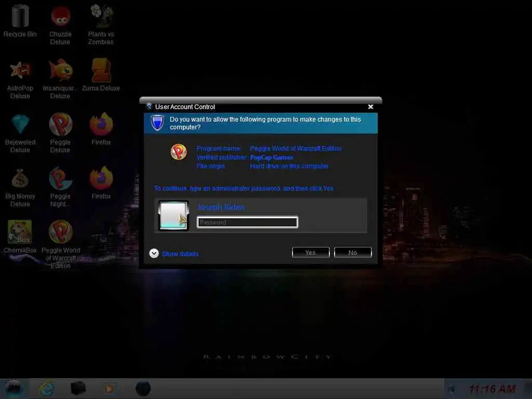Open the dark sphere taskbar icon

pos(143,389)
